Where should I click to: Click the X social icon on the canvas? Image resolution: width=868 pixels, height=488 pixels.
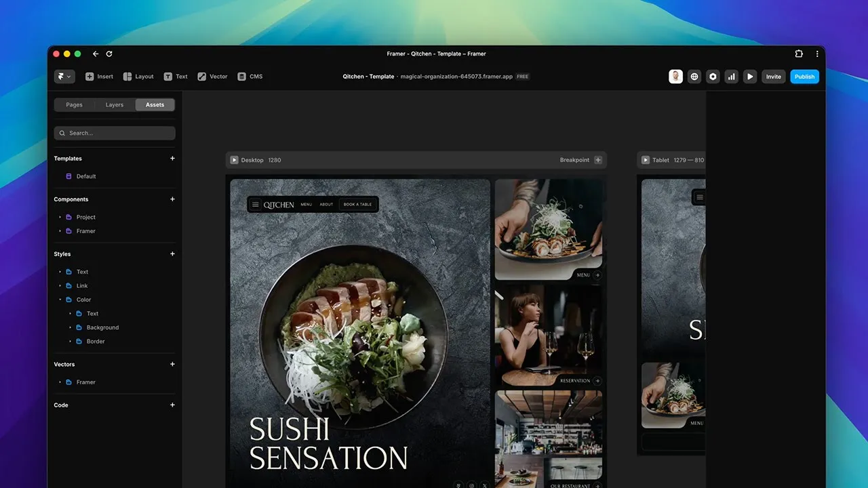coord(484,485)
